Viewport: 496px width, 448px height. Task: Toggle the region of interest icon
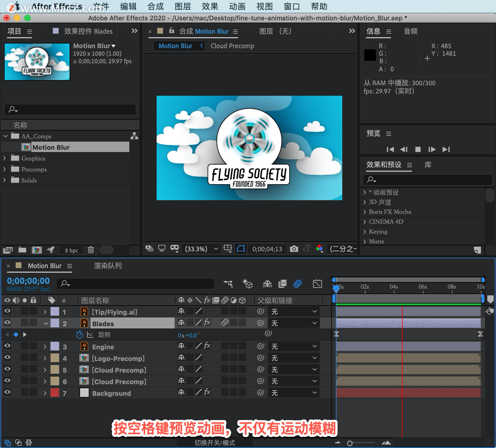228,249
